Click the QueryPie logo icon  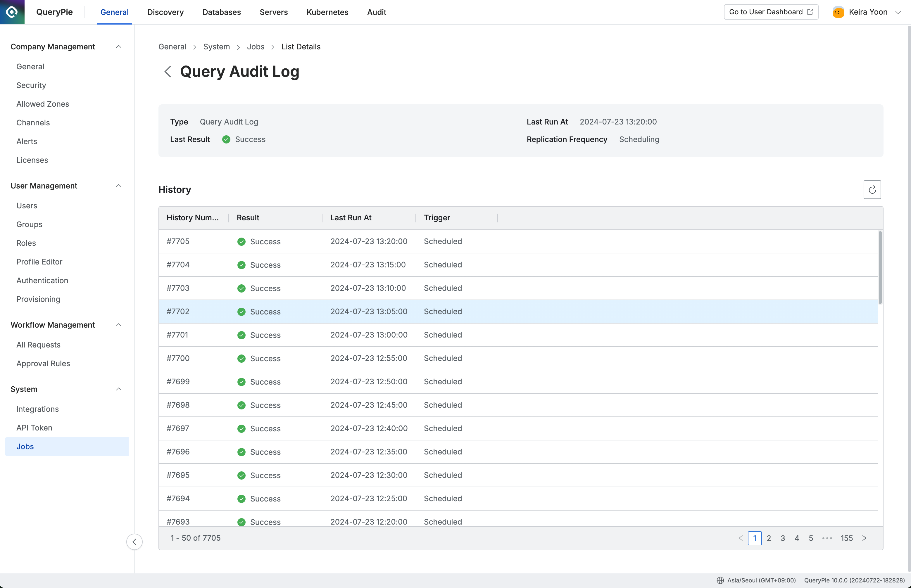(x=12, y=12)
